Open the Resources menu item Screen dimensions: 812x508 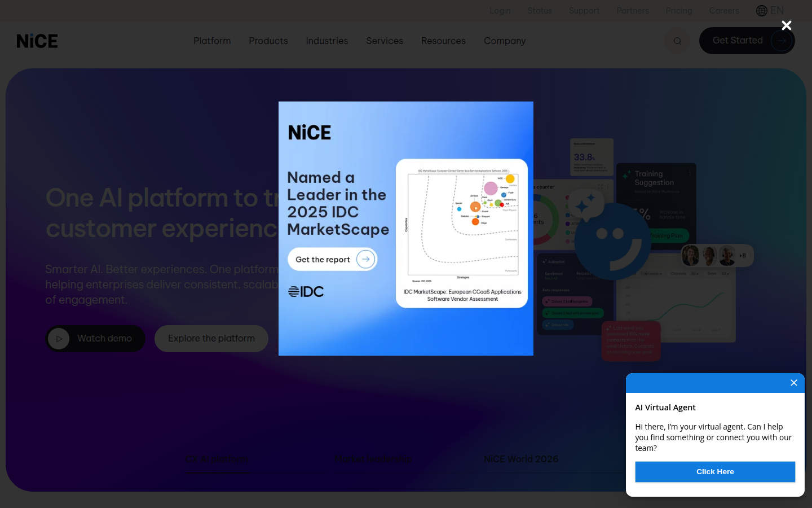(443, 41)
